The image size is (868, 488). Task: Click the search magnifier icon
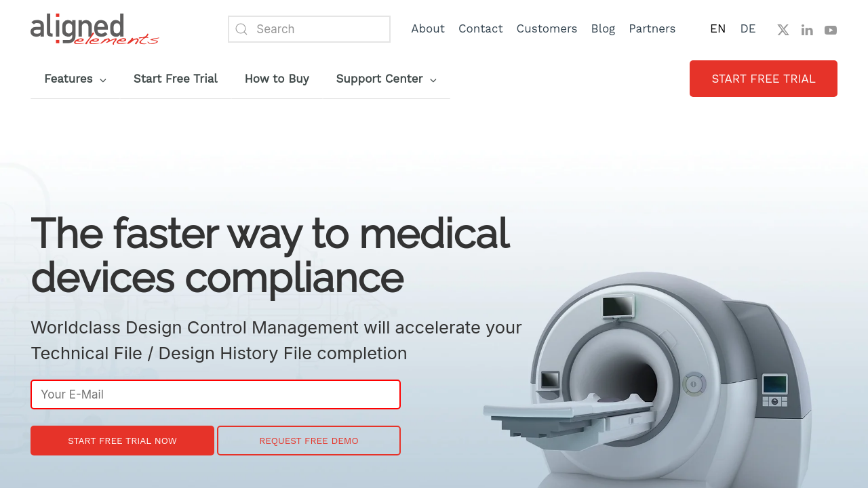241,29
